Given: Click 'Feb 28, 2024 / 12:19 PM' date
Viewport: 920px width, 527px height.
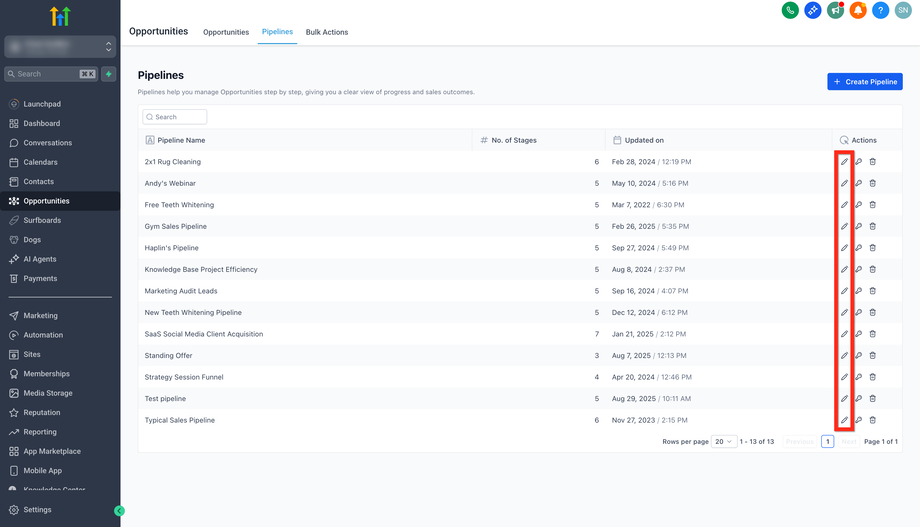Looking at the screenshot, I should [651, 161].
